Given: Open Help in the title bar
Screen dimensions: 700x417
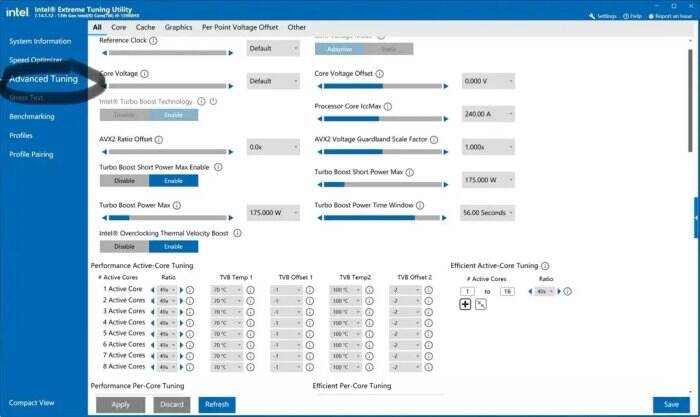Looking at the screenshot, I should [632, 16].
